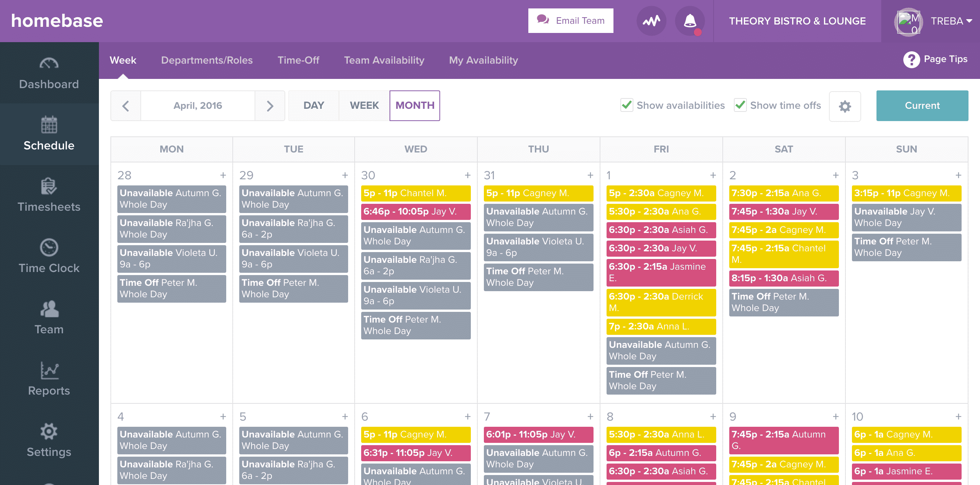Click the DAY view button
The image size is (980, 485).
pyautogui.click(x=314, y=105)
